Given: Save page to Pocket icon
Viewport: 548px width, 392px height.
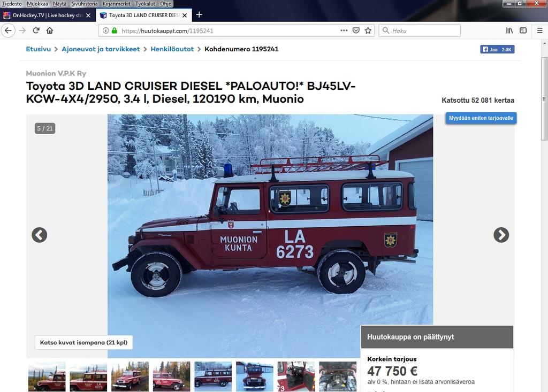Looking at the screenshot, I should 356,30.
